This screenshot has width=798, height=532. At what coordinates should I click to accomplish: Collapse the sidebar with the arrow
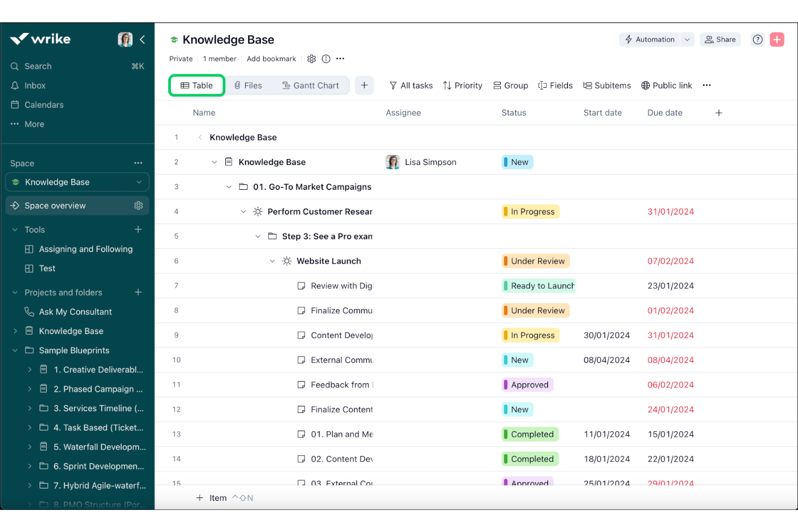142,39
